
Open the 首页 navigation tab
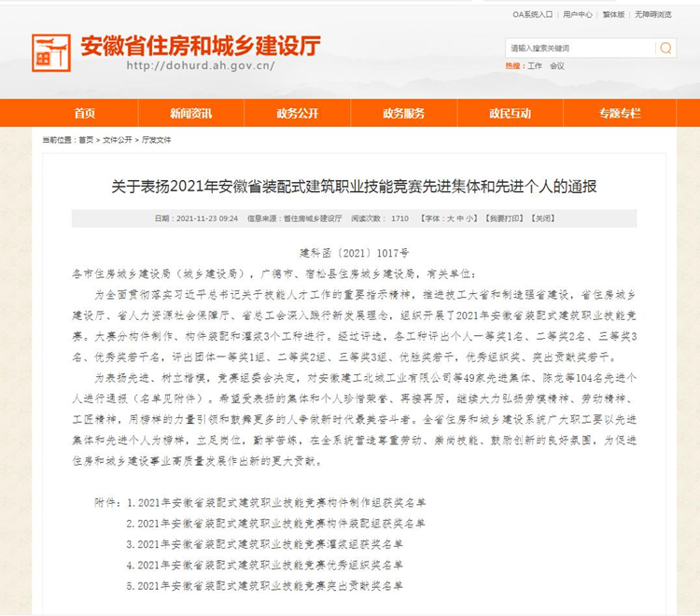click(85, 113)
